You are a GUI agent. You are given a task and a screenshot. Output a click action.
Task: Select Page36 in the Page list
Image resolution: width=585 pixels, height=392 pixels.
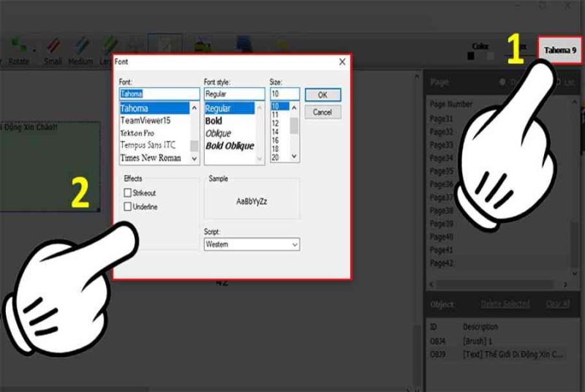442,184
